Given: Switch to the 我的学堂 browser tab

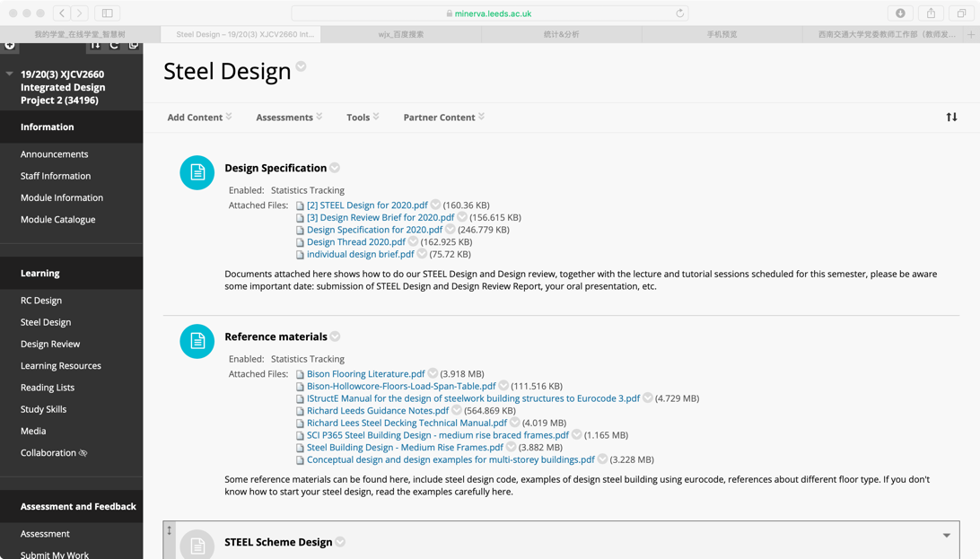Looking at the screenshot, I should point(80,34).
